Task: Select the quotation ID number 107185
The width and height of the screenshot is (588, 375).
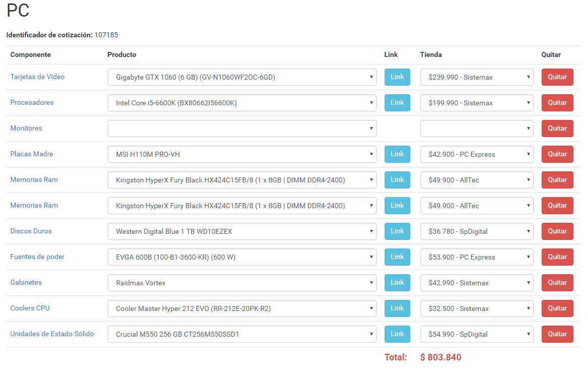Action: pyautogui.click(x=106, y=35)
